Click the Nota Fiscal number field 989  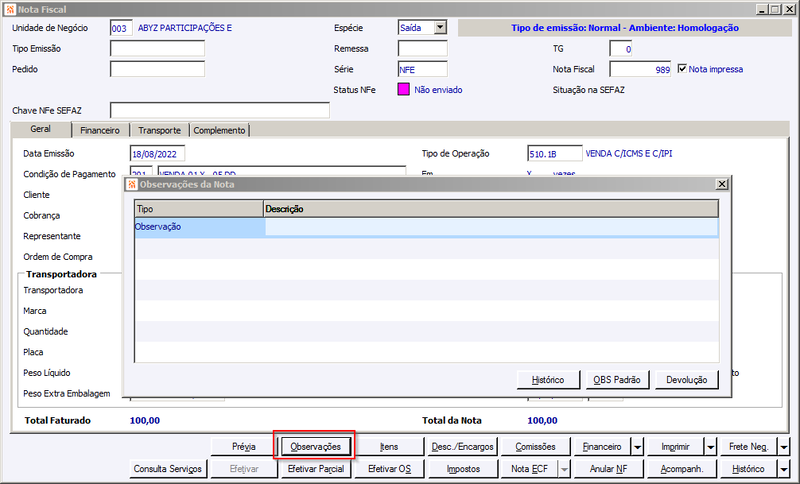tap(640, 69)
